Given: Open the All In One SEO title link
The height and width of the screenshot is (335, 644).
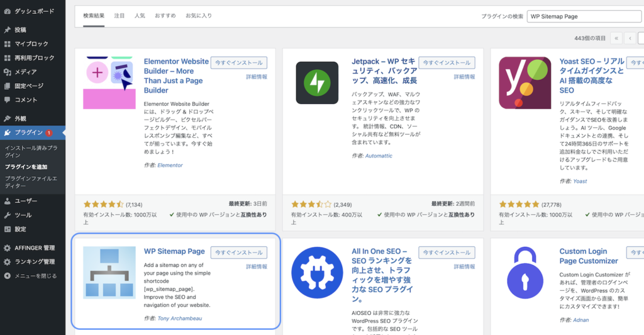Looking at the screenshot, I should (382, 275).
